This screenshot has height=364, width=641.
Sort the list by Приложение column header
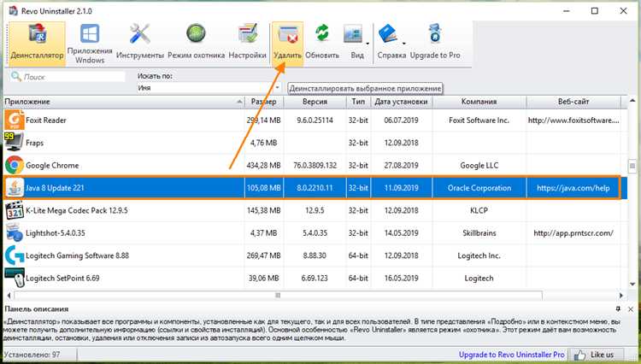point(120,103)
